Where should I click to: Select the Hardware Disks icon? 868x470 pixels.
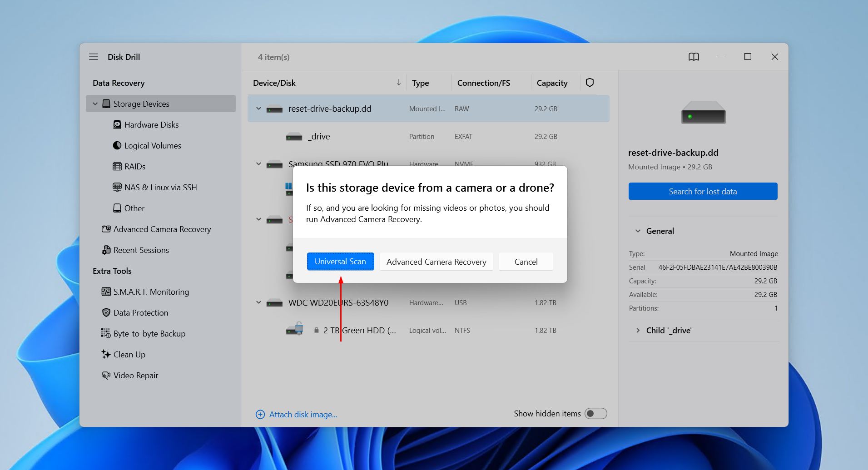click(x=117, y=124)
